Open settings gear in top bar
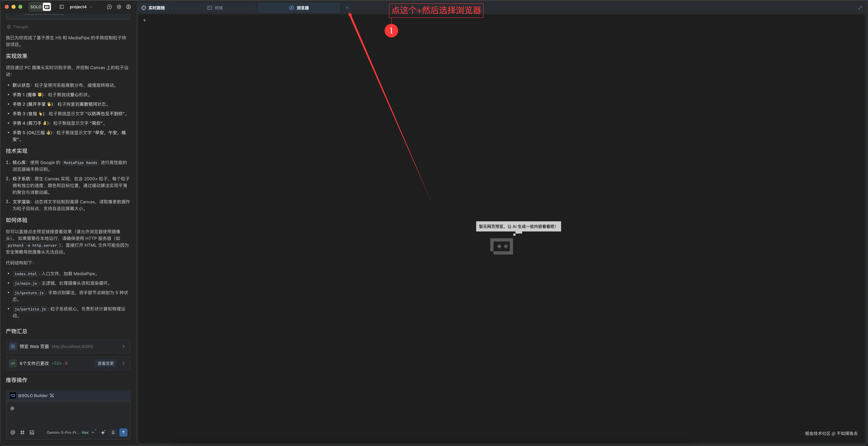 [119, 7]
